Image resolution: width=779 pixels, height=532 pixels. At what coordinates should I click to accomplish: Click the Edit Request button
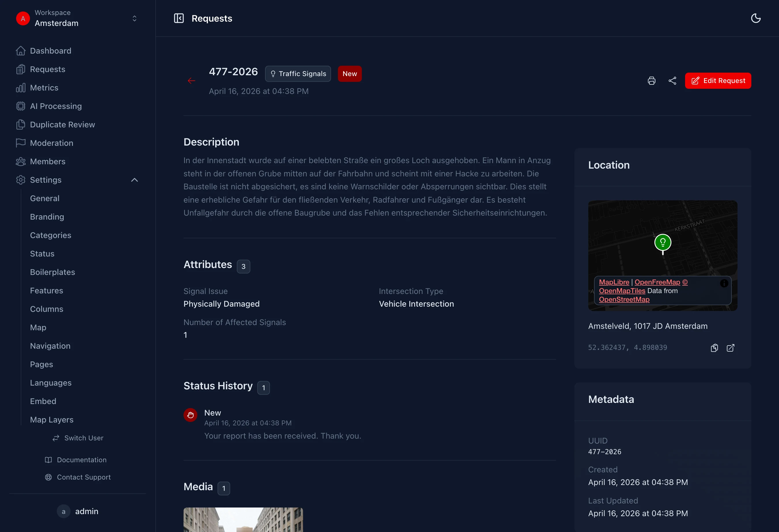pyautogui.click(x=718, y=81)
